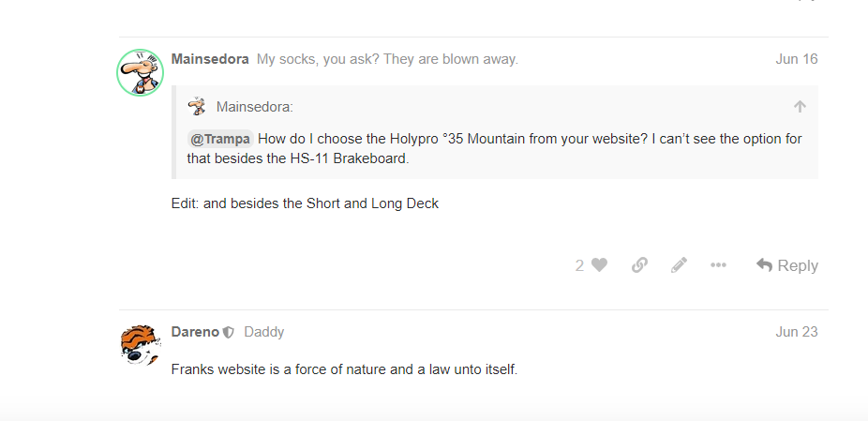Click the quoted Mainsedora: title

tap(255, 107)
